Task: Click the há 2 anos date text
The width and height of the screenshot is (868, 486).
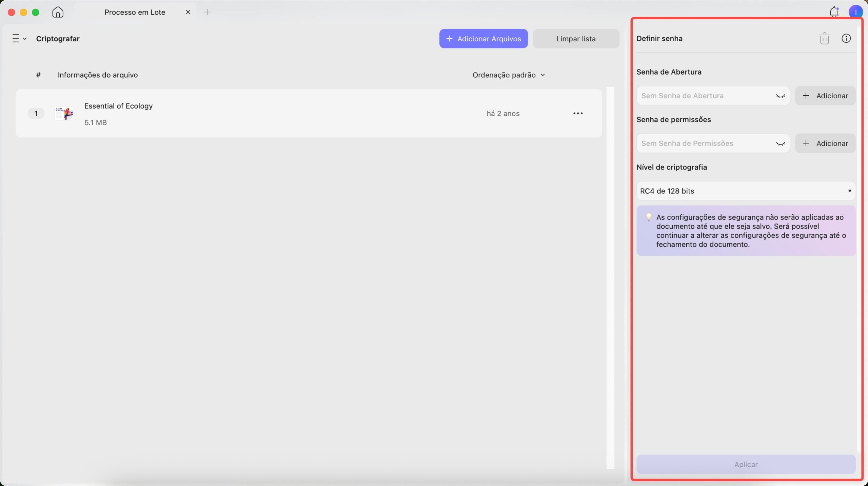Action: [503, 114]
